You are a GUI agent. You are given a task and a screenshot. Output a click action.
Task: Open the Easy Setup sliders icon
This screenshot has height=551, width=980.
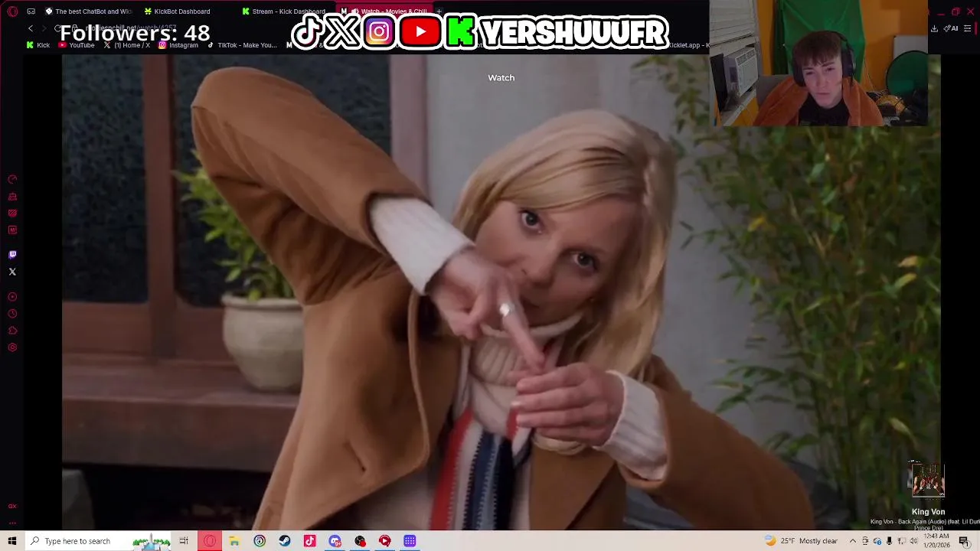tap(968, 28)
